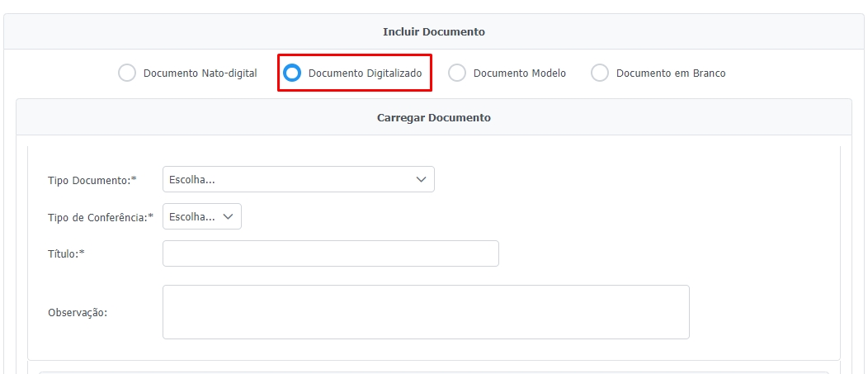Click the Incluir Documento panel header
Viewport: 868px width, 374px height.
[x=433, y=32]
